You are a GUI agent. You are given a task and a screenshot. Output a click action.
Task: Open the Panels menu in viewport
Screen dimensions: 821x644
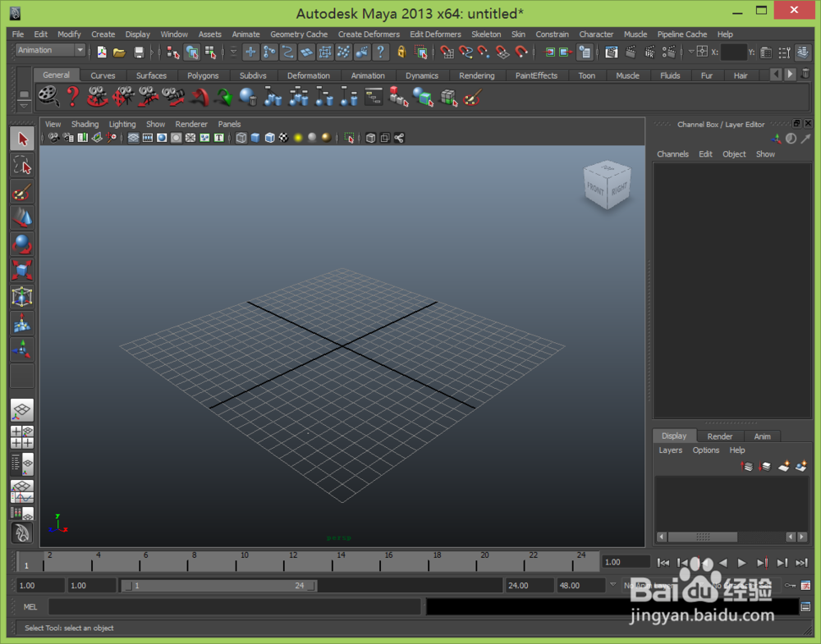point(229,125)
